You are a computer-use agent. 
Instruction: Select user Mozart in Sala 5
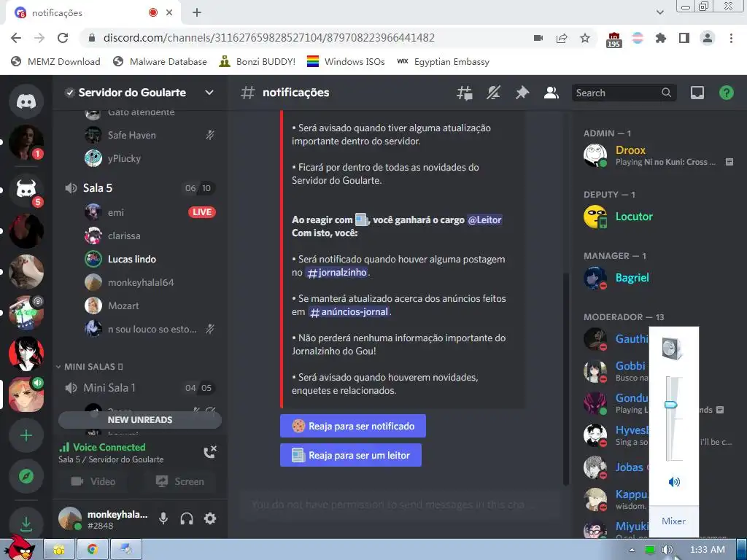(x=150, y=306)
